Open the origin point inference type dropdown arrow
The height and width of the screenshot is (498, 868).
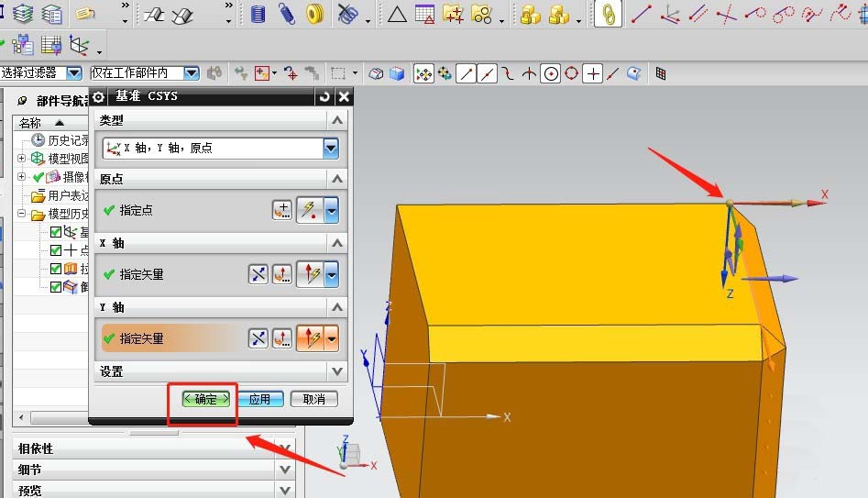[x=332, y=211]
